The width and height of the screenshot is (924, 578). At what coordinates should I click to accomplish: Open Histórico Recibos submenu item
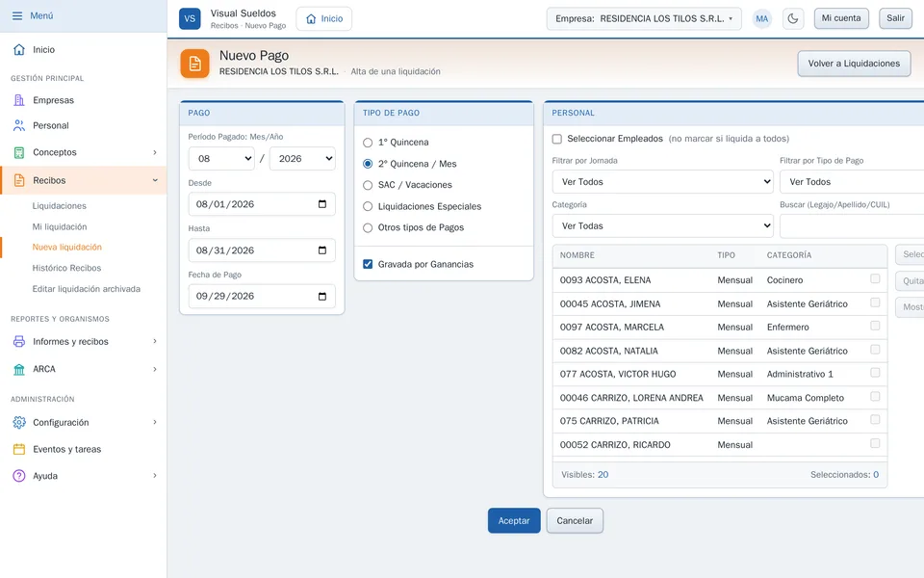click(66, 268)
